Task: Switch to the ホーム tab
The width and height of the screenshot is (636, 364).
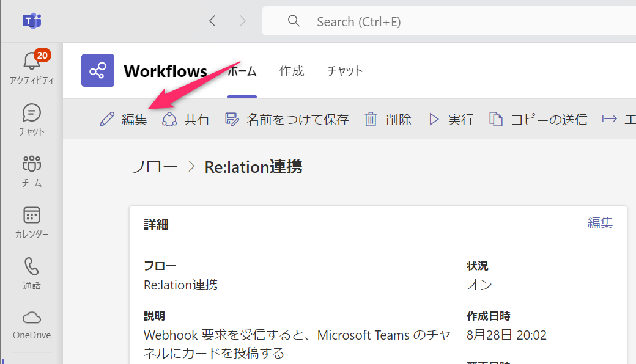Action: 242,71
